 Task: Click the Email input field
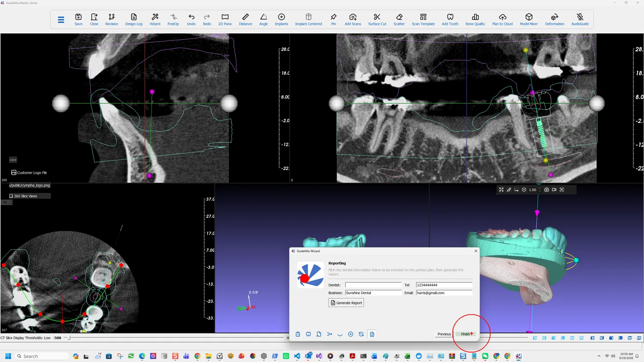pyautogui.click(x=444, y=293)
